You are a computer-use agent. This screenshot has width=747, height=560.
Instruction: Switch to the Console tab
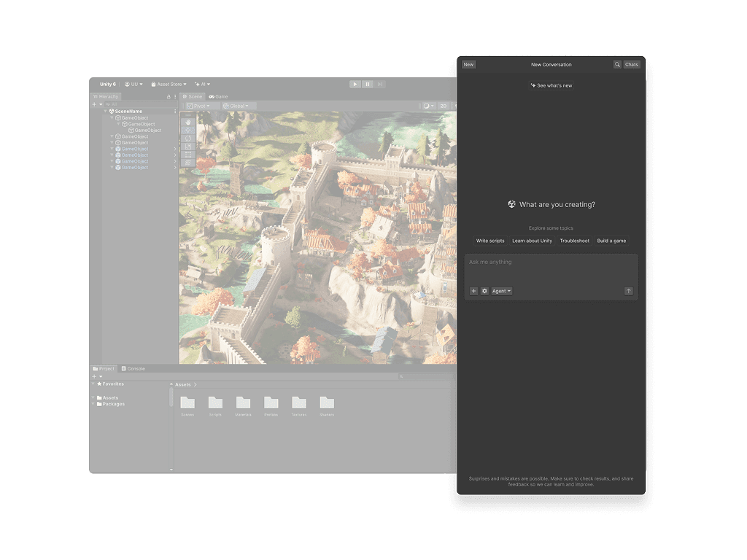pyautogui.click(x=133, y=368)
